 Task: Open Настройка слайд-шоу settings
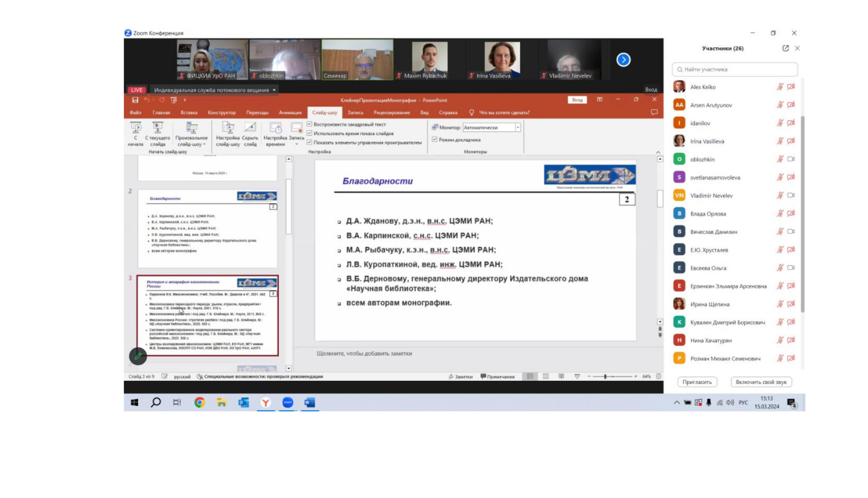point(228,133)
